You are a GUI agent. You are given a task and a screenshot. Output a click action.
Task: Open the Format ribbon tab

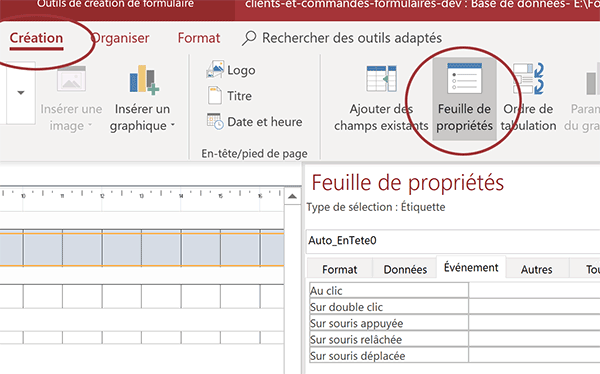click(199, 38)
